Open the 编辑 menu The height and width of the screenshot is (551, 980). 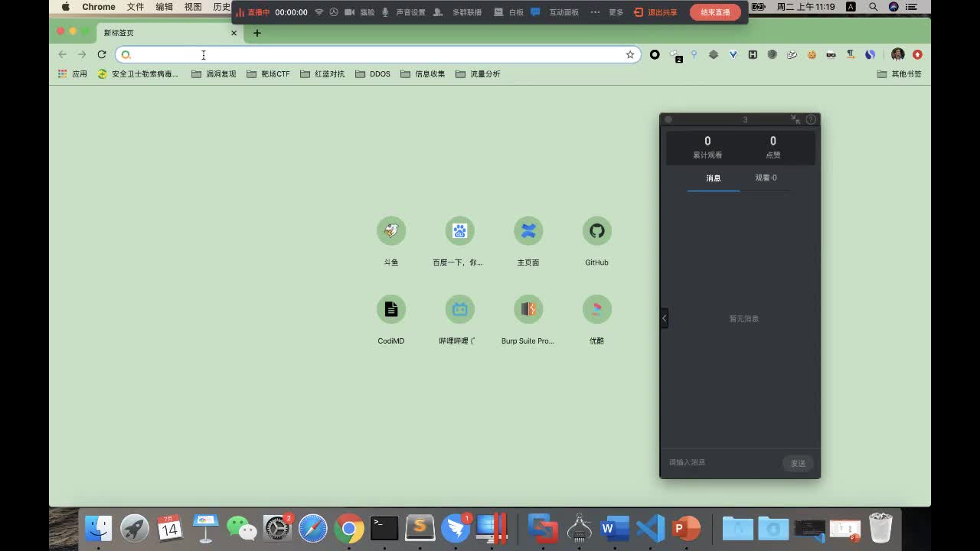(164, 7)
